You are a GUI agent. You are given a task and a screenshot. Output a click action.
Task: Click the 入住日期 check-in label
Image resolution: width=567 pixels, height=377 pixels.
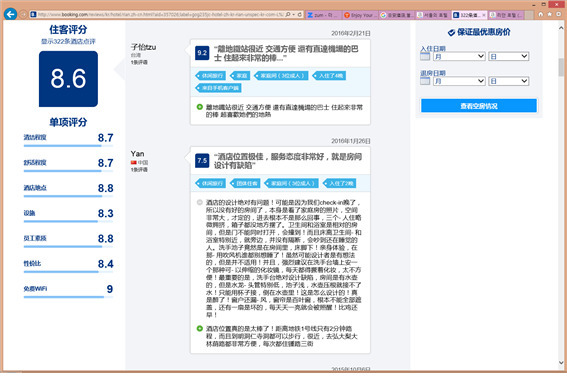click(433, 48)
